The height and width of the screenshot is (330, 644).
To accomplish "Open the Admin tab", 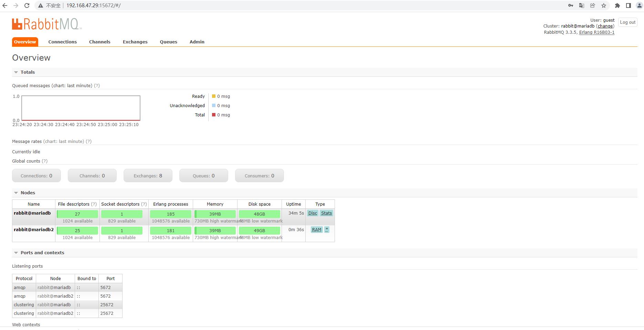I will click(197, 42).
